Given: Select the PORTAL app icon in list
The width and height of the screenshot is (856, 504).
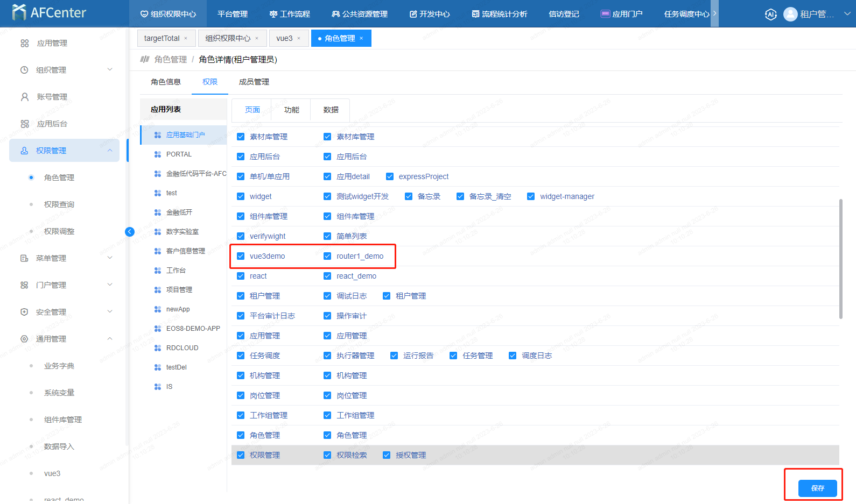Looking at the screenshot, I should [x=158, y=154].
